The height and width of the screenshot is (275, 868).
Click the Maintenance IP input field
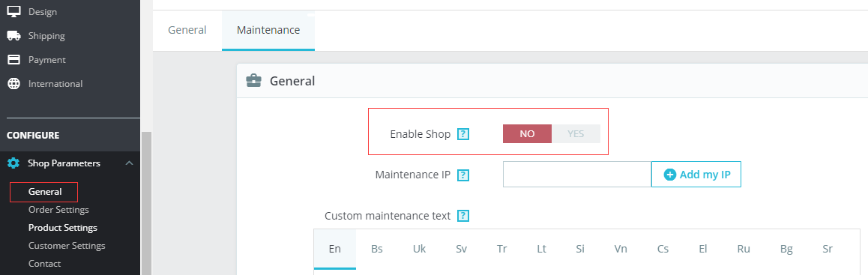pyautogui.click(x=577, y=175)
